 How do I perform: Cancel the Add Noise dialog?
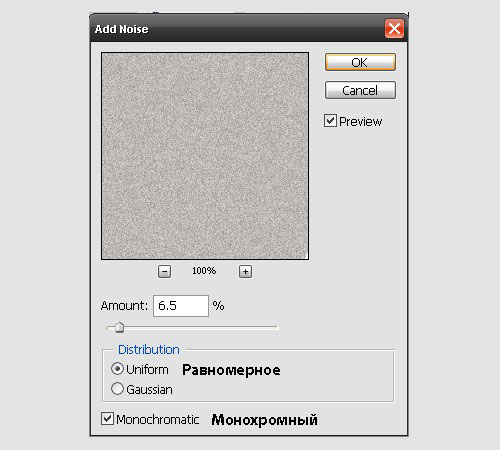tap(360, 90)
